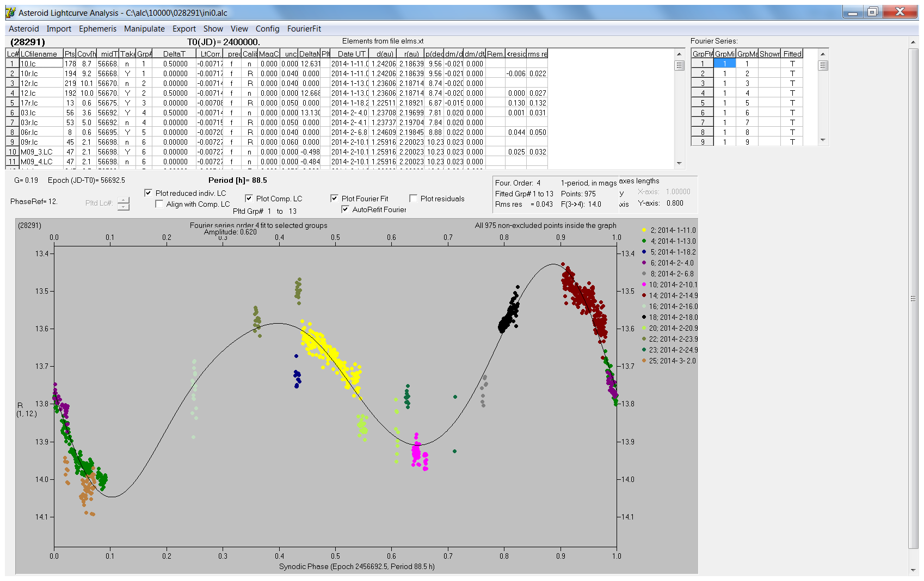Enable Align with Comp. LC checkbox
This screenshot has height=581, width=924.
point(159,204)
